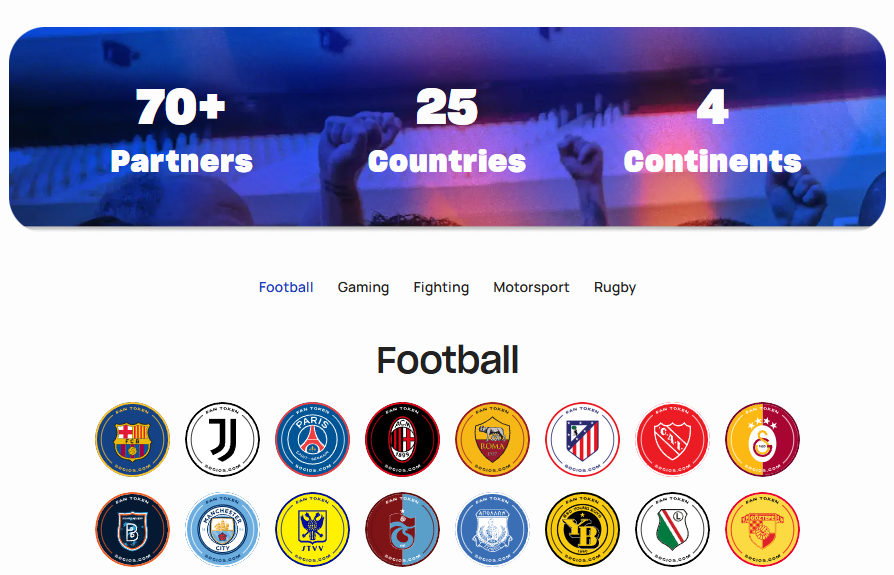Select the Atletico Madrid fan token
The height and width of the screenshot is (575, 894).
pyautogui.click(x=583, y=439)
